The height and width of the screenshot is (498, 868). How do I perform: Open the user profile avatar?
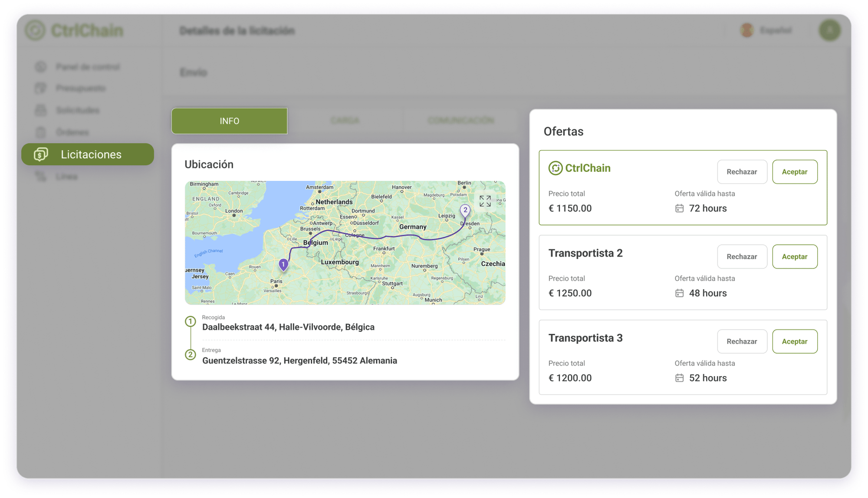pos(829,30)
